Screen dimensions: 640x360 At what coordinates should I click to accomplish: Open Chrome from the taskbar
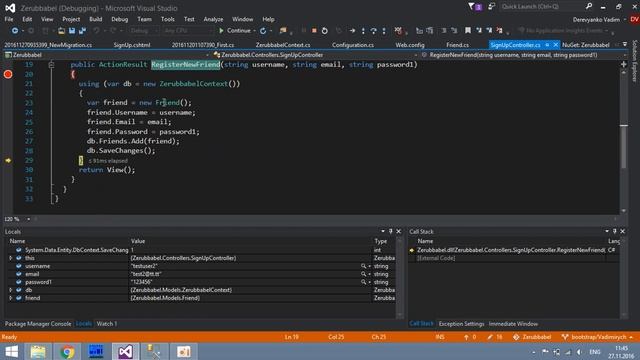(67, 351)
